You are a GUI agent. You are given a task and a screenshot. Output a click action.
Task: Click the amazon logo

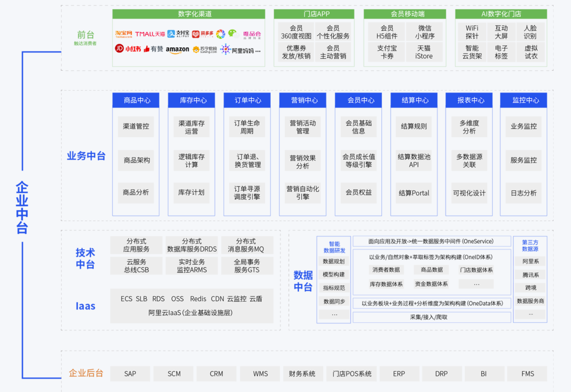177,49
